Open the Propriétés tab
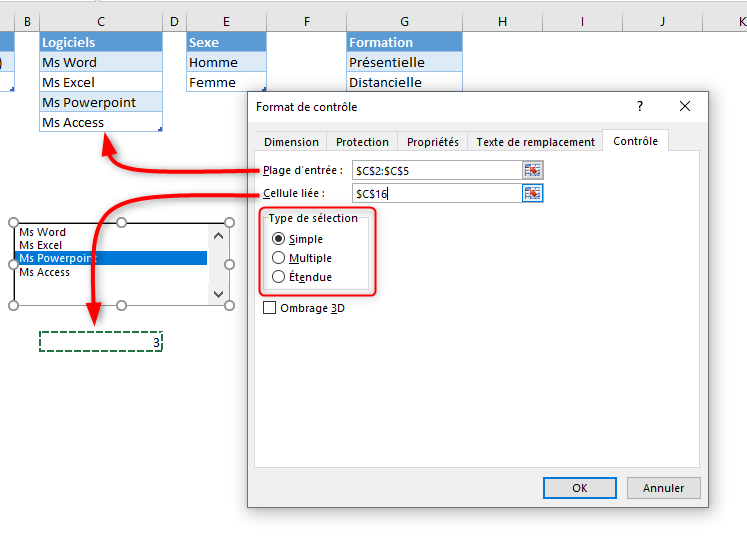Image resolution: width=747 pixels, height=543 pixels. (433, 142)
